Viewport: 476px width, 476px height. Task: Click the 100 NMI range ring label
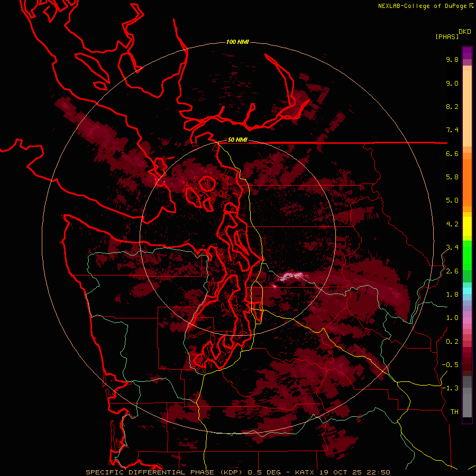click(x=237, y=42)
